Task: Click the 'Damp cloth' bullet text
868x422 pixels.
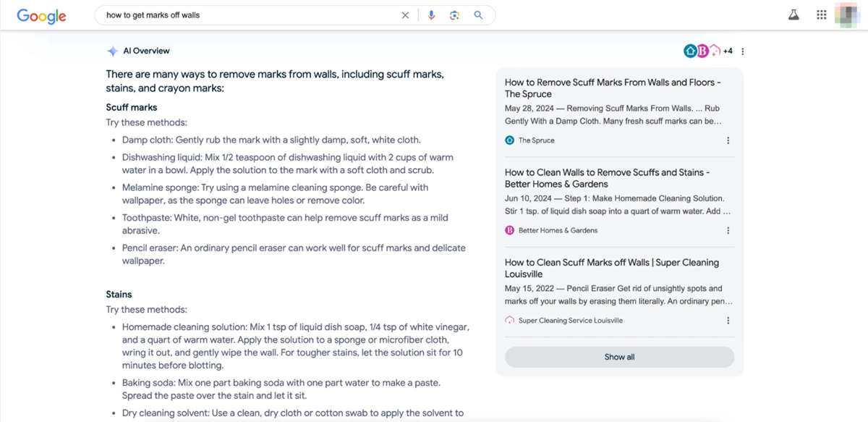Action: (271, 140)
